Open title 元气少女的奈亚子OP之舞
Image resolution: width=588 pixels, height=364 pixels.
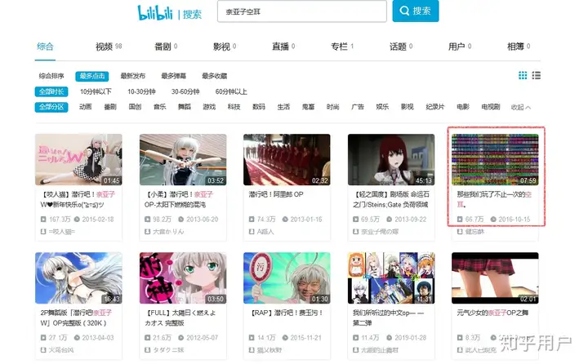point(492,313)
